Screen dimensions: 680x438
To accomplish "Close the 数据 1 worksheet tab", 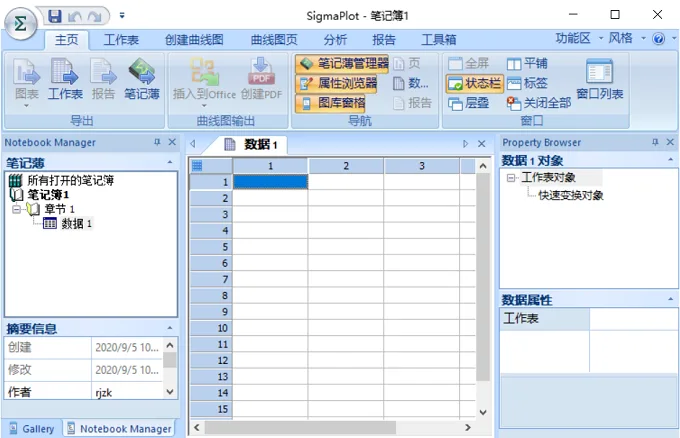I will (481, 144).
